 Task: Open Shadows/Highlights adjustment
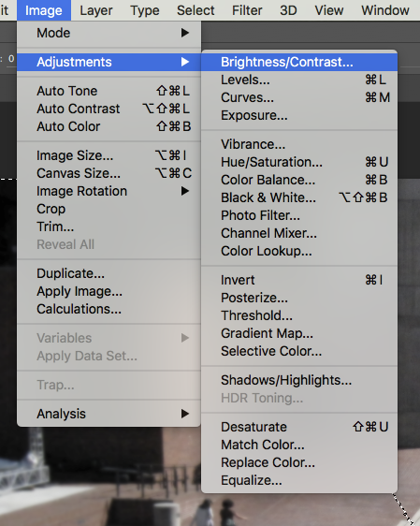point(299,380)
